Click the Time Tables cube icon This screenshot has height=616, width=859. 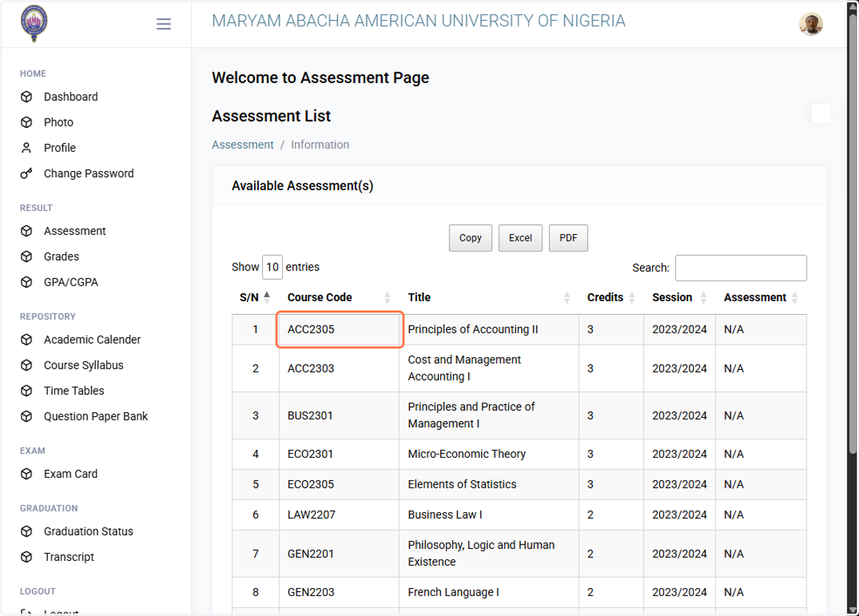pyautogui.click(x=26, y=391)
